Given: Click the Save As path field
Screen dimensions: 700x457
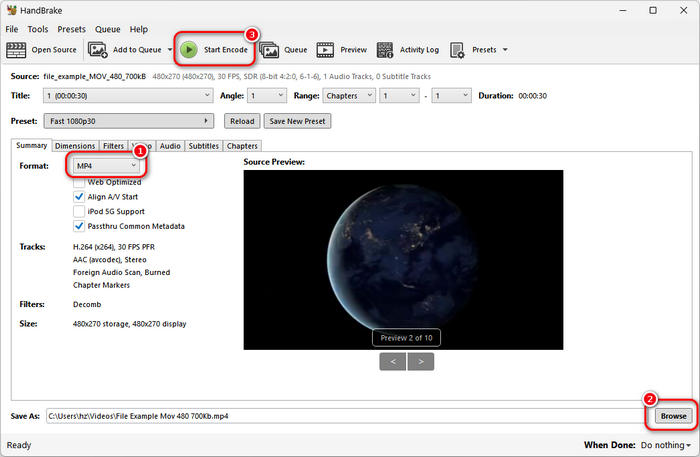Looking at the screenshot, I should [x=348, y=416].
